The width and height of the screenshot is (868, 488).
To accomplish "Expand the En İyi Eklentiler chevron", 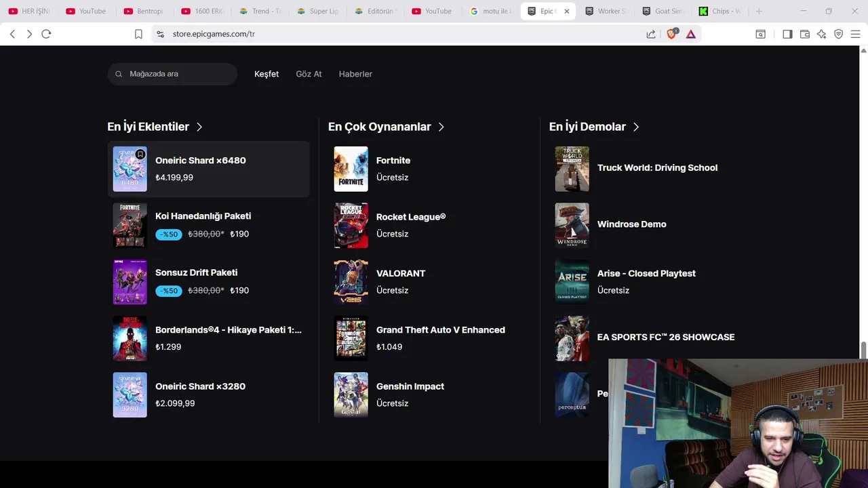I will [199, 127].
